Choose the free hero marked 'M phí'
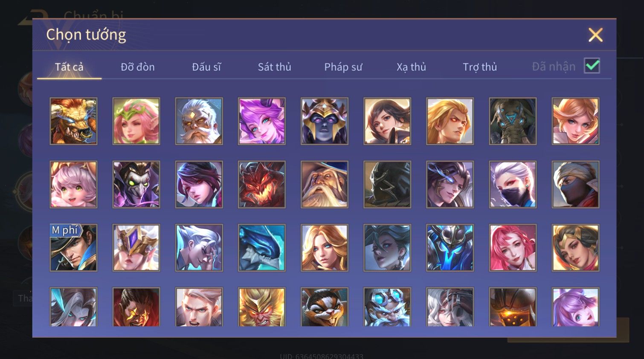The width and height of the screenshot is (644, 359). click(73, 248)
